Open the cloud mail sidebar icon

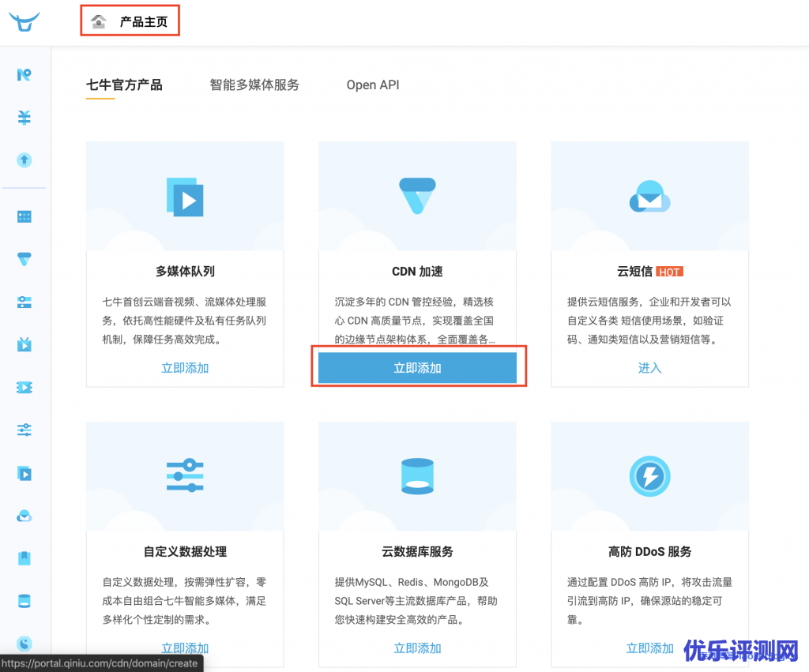(x=24, y=516)
